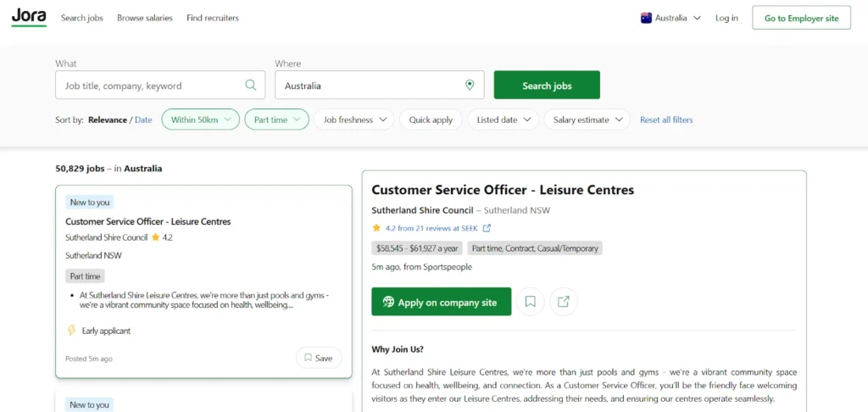The height and width of the screenshot is (412, 868).
Task: Click the green Search jobs button
Action: point(547,85)
